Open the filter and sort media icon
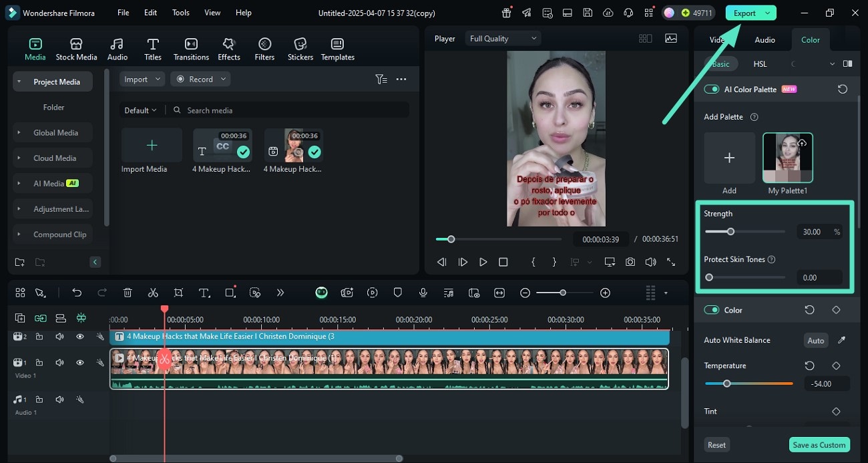Viewport: 868px width, 463px height. (381, 79)
